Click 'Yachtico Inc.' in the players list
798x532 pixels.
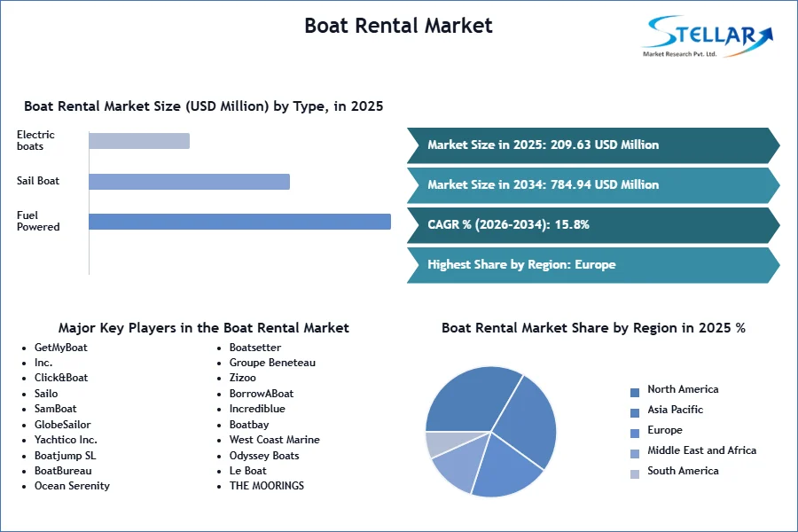point(66,440)
